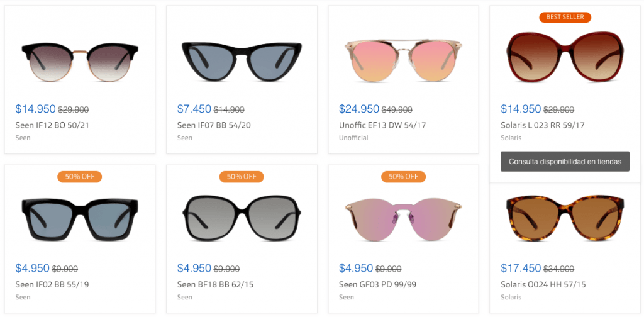View the tortoise Solaris O024 HH sunglasses image
Viewport: 644px width, 317px height.
click(565, 219)
